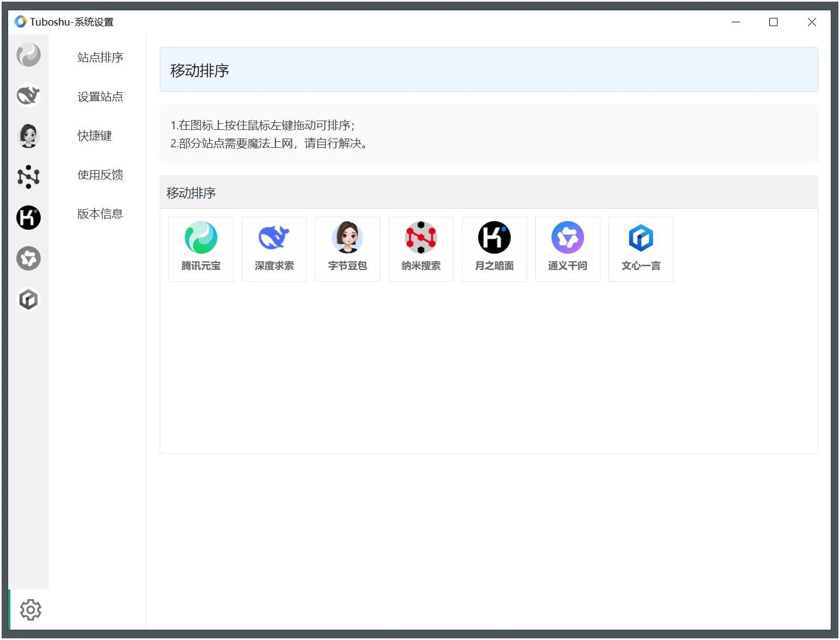Click the 腾讯元宝 tile in the sorting grid
This screenshot has height=640, width=840.
[200, 249]
